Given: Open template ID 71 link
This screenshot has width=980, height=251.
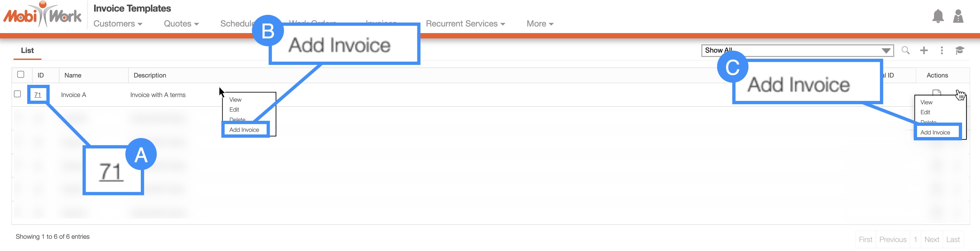Looking at the screenshot, I should pyautogui.click(x=38, y=95).
